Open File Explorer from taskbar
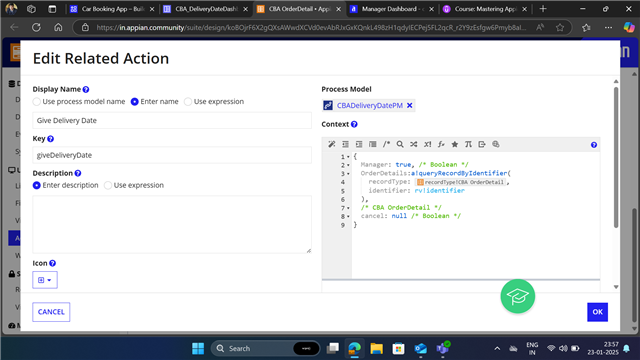Image resolution: width=640 pixels, height=360 pixels. pyautogui.click(x=376, y=349)
